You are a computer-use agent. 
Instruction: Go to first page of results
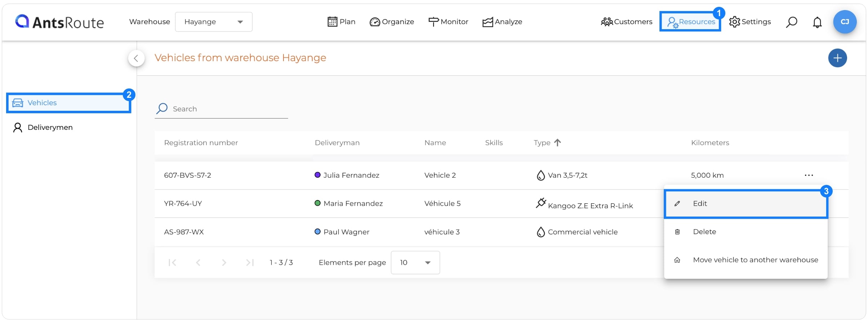click(172, 263)
